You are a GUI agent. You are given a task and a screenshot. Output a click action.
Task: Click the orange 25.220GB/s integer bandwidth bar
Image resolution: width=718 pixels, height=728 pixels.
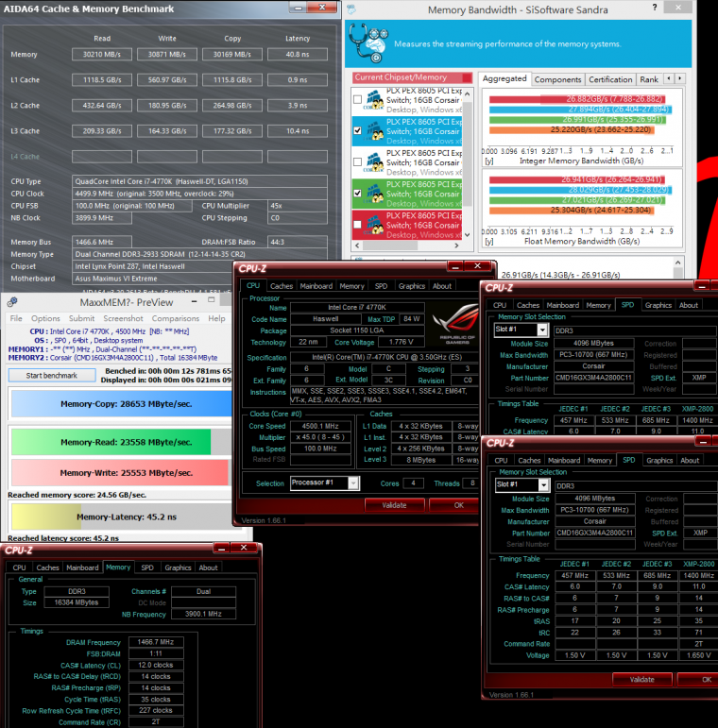tap(572, 129)
